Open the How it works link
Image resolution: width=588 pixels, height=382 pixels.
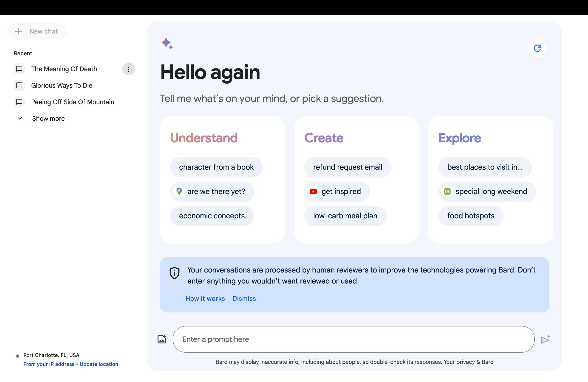click(205, 298)
